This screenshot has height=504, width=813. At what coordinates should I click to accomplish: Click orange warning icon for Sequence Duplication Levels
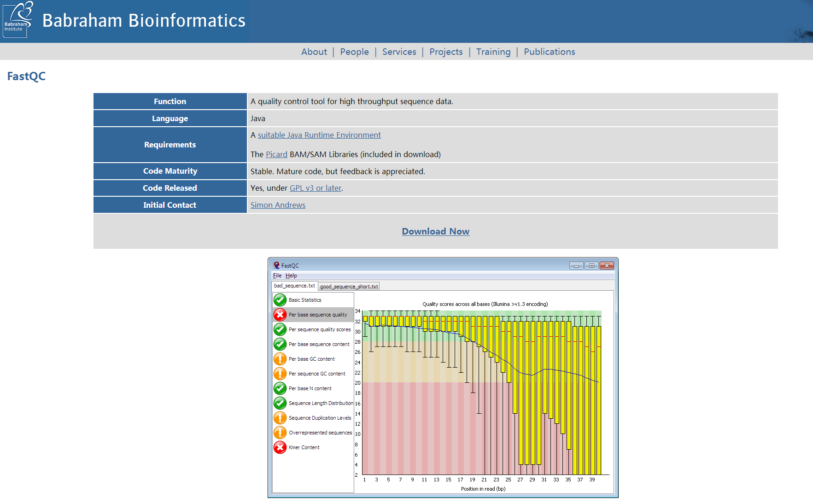click(280, 418)
